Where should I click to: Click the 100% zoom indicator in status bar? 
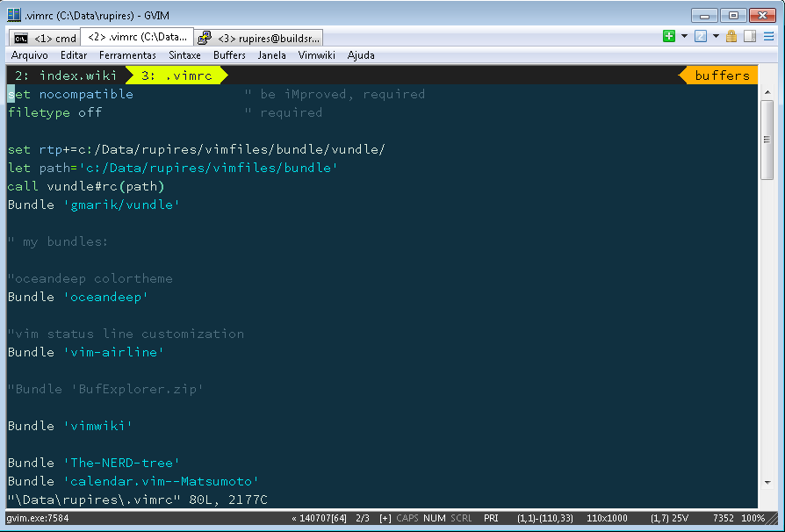tap(753, 519)
